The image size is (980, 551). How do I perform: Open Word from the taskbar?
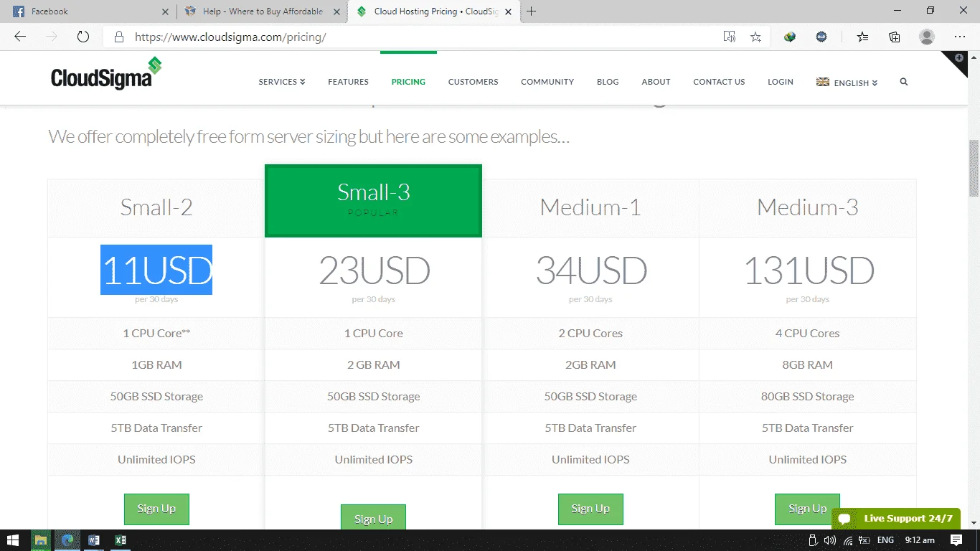(x=94, y=540)
